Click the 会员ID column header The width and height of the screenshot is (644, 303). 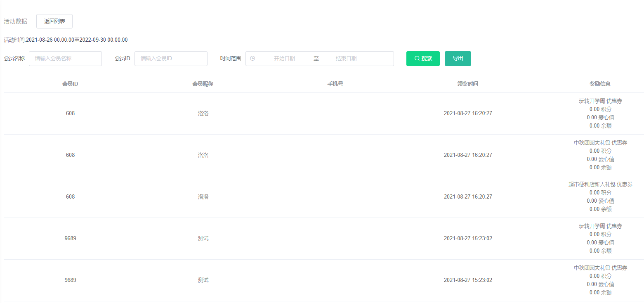[x=71, y=84]
